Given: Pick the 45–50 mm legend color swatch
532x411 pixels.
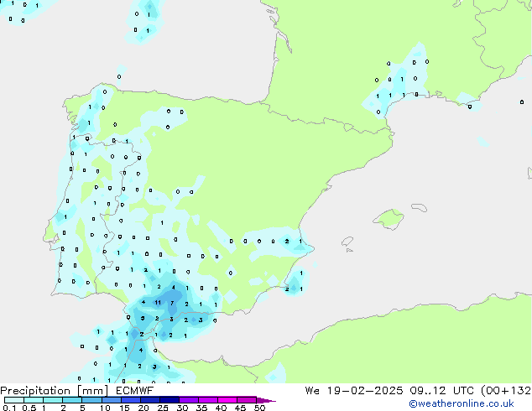Looking at the screenshot, I should click(247, 400).
